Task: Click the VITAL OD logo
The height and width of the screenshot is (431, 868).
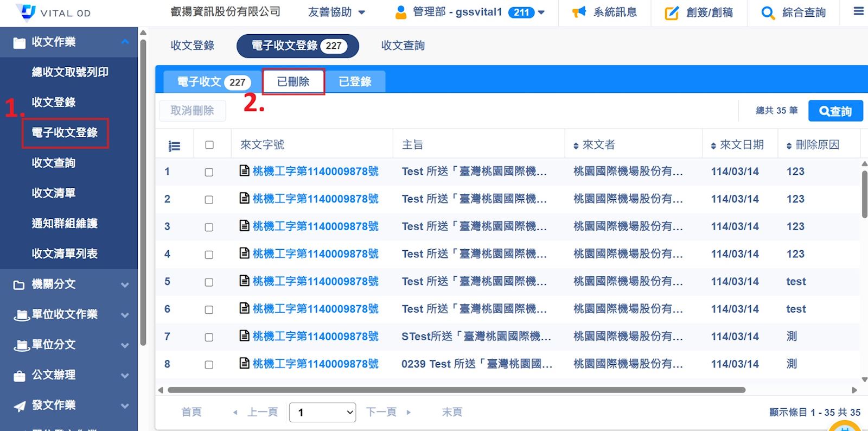Action: point(53,12)
